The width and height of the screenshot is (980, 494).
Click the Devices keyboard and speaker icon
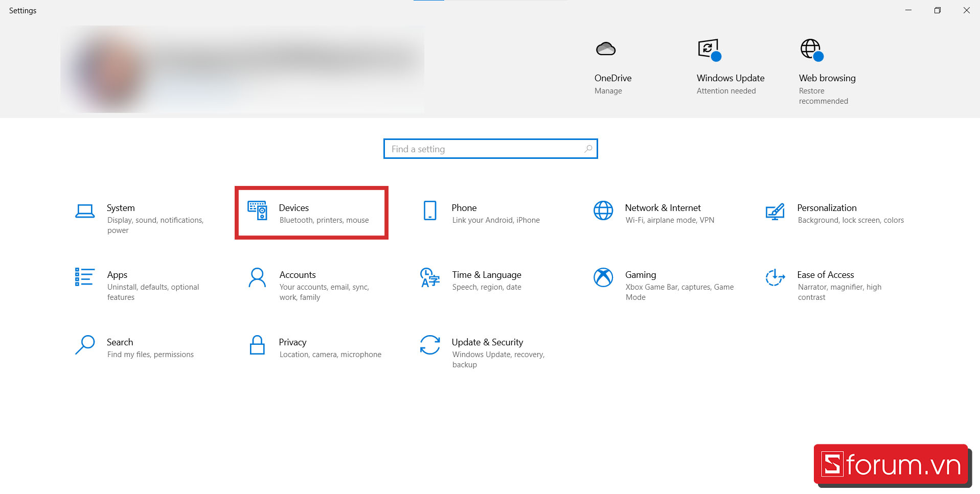[x=257, y=210]
